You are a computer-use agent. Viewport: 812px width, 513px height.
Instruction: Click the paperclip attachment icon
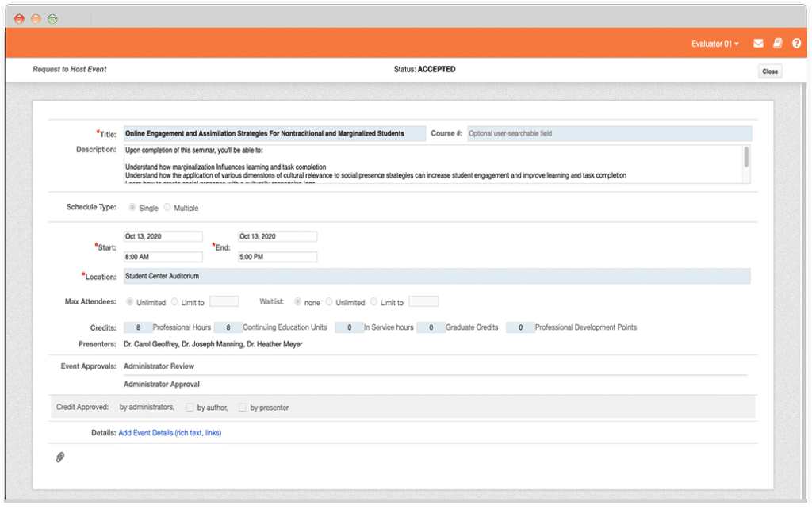pyautogui.click(x=59, y=457)
